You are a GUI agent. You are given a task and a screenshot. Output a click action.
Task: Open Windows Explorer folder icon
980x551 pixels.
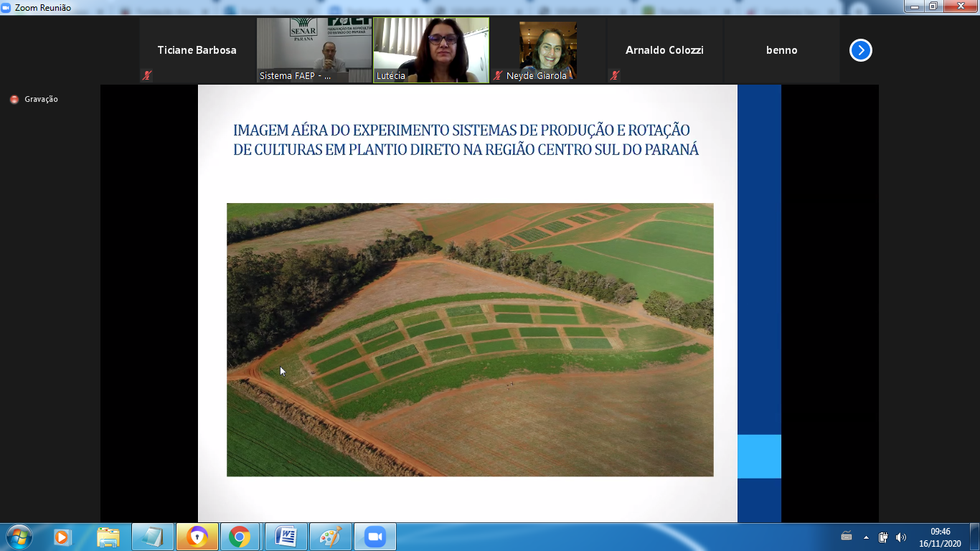(x=108, y=537)
